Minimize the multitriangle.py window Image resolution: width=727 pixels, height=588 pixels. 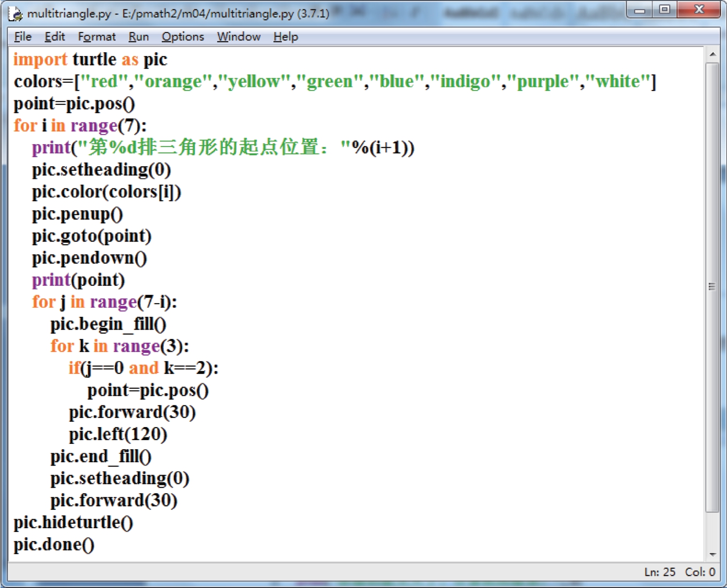[x=639, y=9]
